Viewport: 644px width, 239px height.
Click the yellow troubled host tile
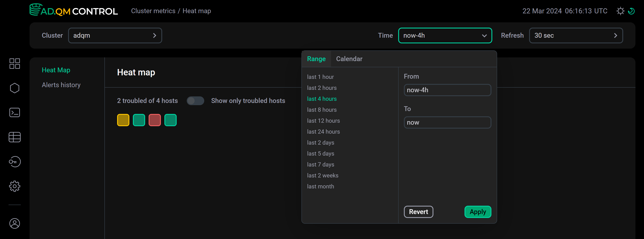click(123, 120)
